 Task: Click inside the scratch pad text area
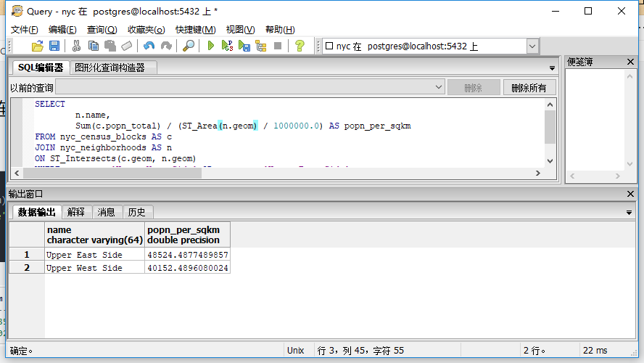coord(595,119)
